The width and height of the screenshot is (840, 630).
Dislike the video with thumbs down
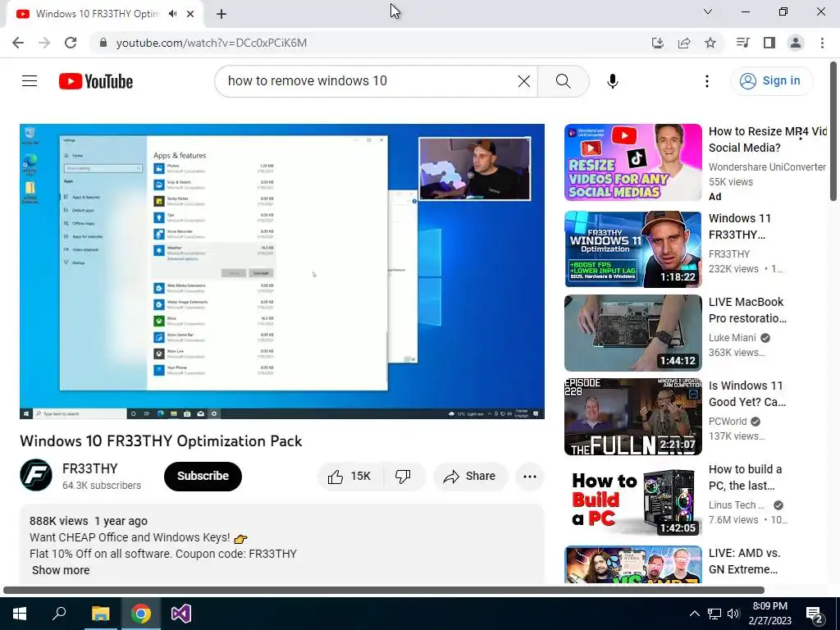pos(403,477)
